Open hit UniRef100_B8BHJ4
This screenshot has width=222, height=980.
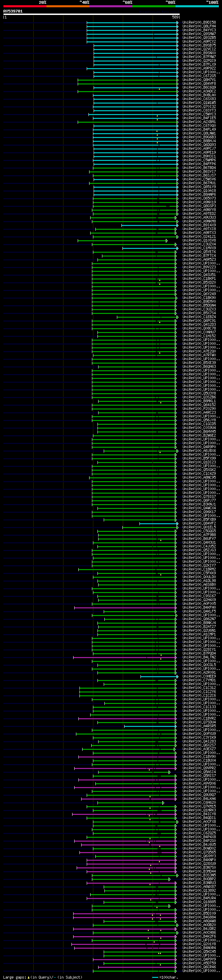(199, 141)
